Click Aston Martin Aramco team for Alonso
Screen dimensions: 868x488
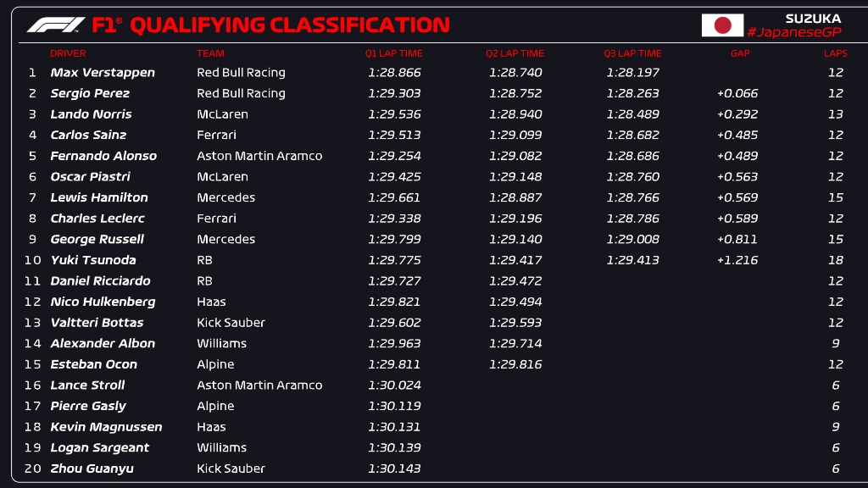pyautogui.click(x=259, y=156)
